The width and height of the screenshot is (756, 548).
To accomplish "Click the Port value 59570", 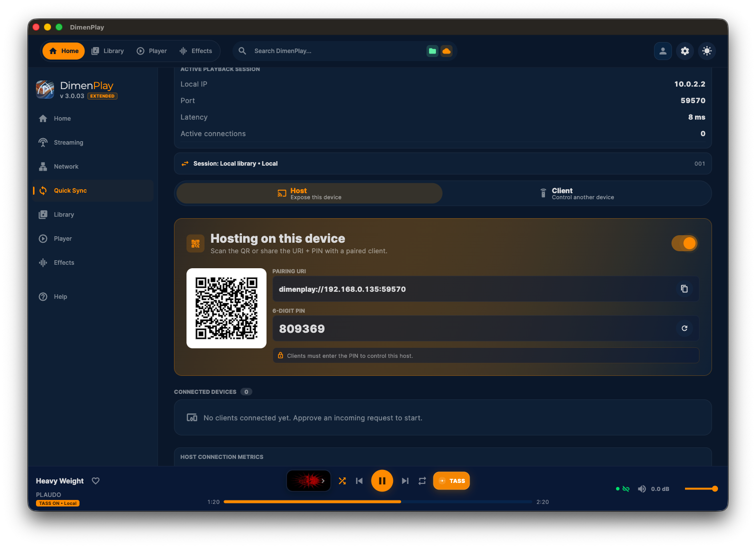I will click(x=692, y=101).
